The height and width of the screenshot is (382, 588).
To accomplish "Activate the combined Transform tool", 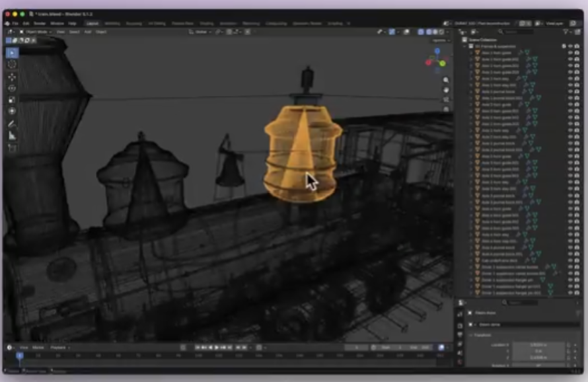I will [12, 111].
